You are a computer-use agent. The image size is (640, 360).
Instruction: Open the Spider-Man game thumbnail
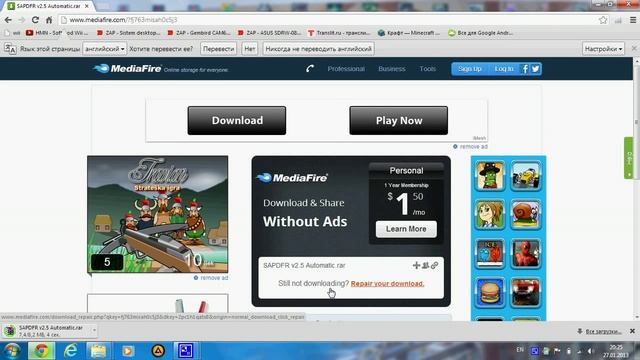point(526,253)
